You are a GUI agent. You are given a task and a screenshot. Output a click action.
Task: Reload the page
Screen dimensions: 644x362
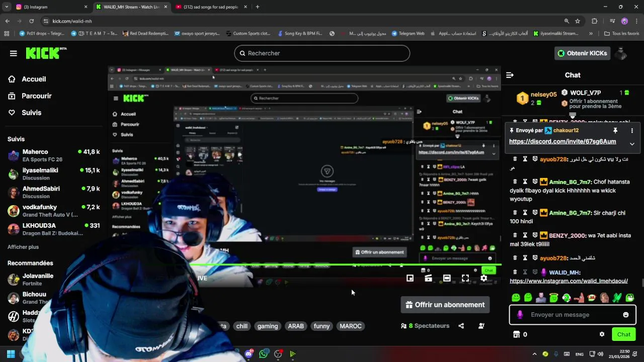pyautogui.click(x=31, y=21)
